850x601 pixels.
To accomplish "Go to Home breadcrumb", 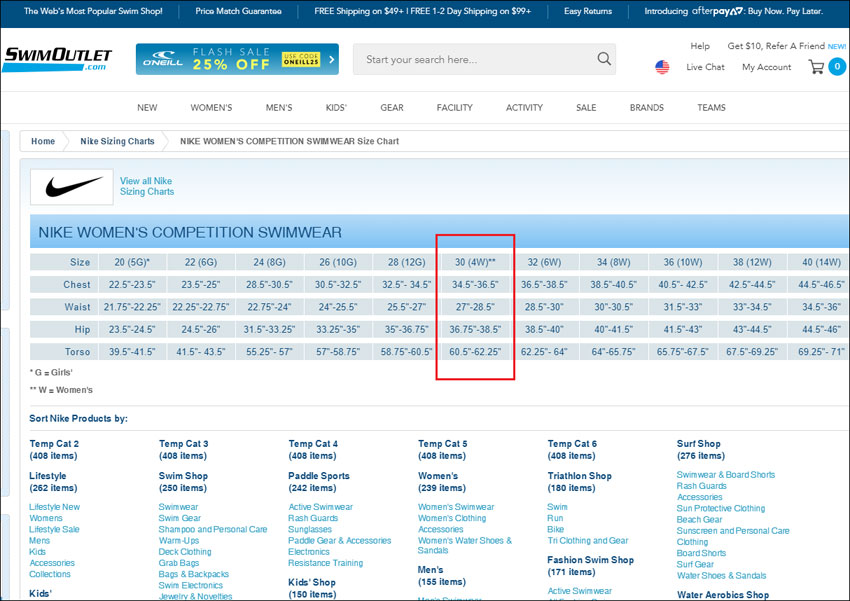I will pos(43,141).
